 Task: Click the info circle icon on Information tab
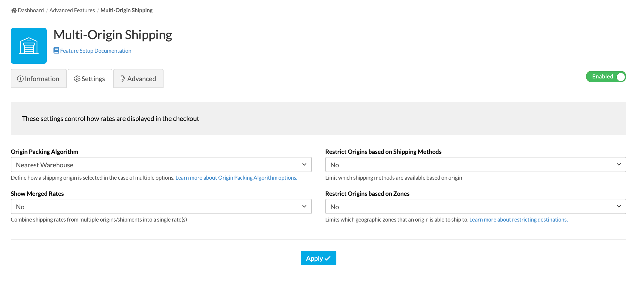click(x=20, y=79)
